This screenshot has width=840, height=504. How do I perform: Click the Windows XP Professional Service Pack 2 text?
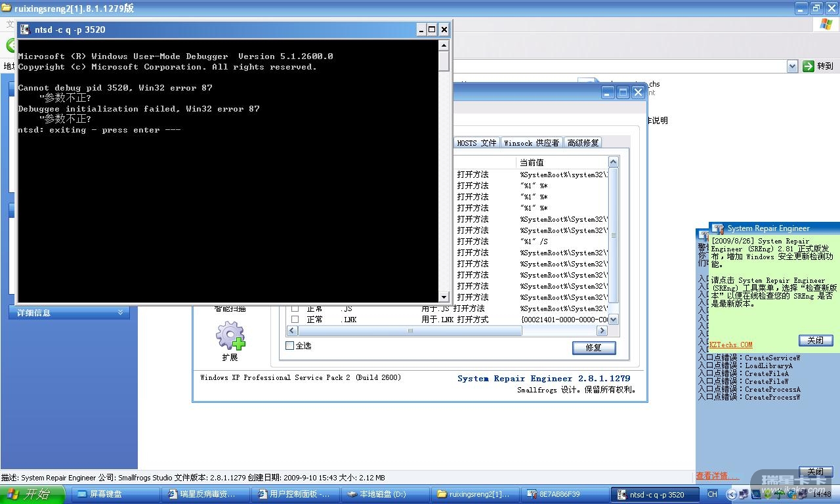301,377
